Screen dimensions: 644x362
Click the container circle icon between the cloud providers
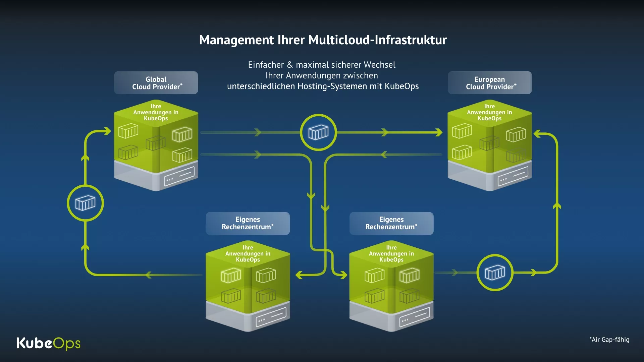(x=318, y=132)
